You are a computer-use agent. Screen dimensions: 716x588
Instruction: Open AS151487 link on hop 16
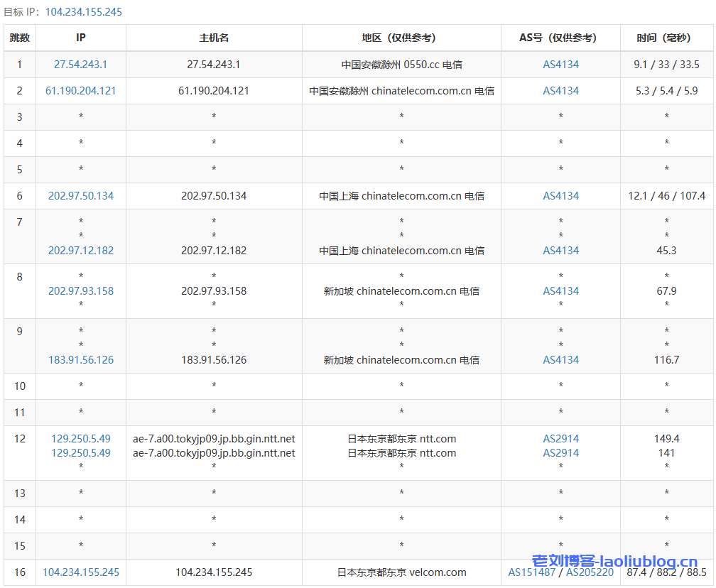click(x=528, y=572)
